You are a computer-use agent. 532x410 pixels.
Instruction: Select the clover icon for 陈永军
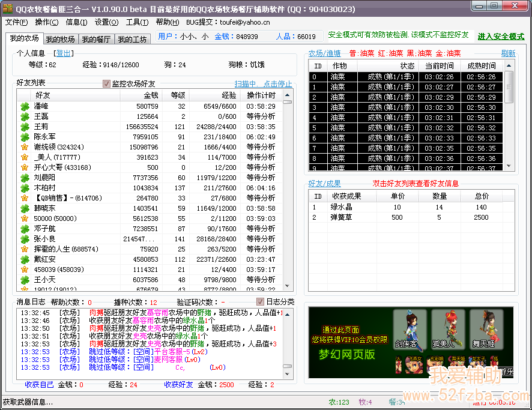25,137
